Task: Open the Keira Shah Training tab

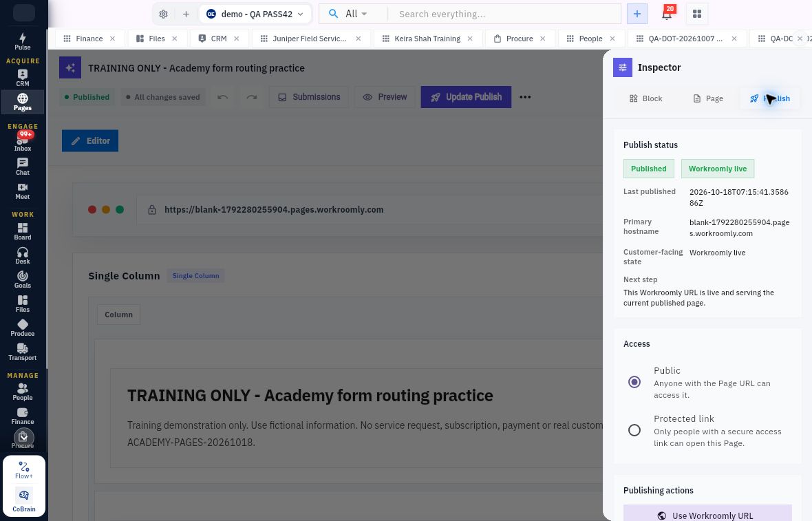Action: coord(427,39)
